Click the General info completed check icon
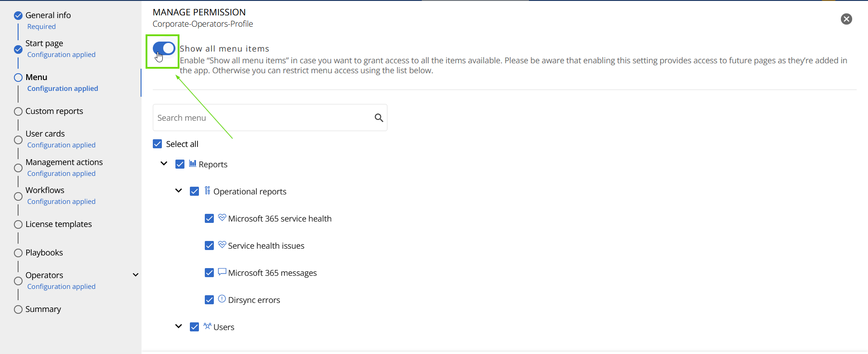 coord(18,16)
